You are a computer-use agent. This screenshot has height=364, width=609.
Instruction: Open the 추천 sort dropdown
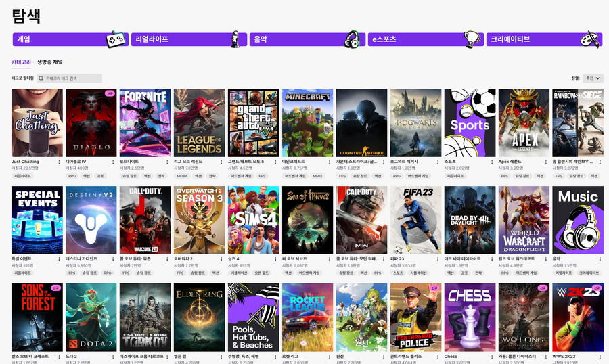coord(593,78)
